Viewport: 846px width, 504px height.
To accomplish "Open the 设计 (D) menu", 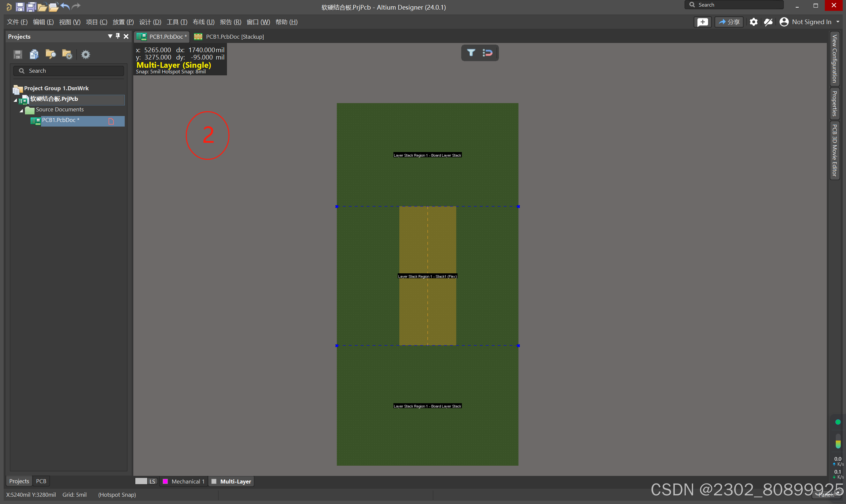I will pyautogui.click(x=150, y=22).
